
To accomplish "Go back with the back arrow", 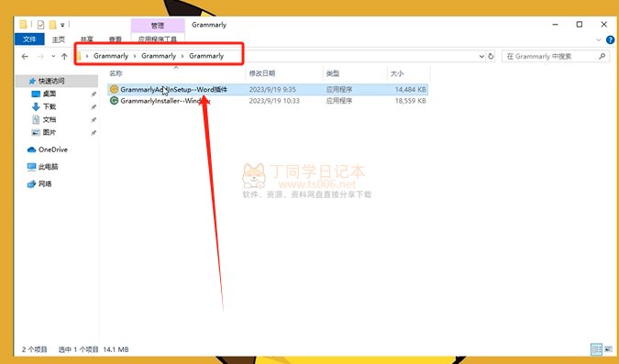I will pos(25,57).
